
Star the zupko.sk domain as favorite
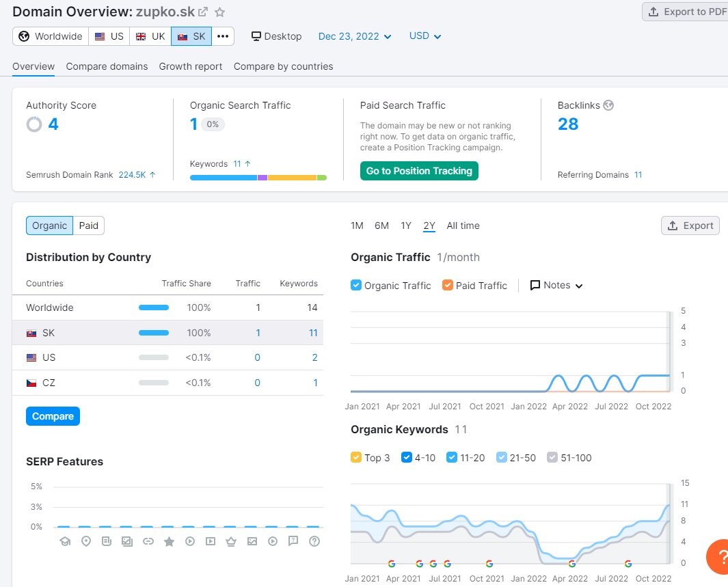pos(219,12)
